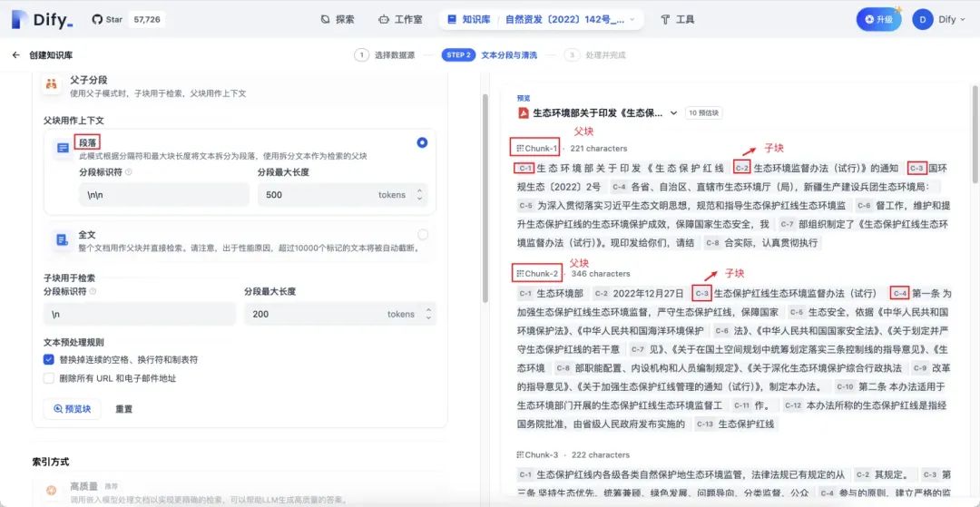Open the Dify account dropdown menu

coord(952,19)
